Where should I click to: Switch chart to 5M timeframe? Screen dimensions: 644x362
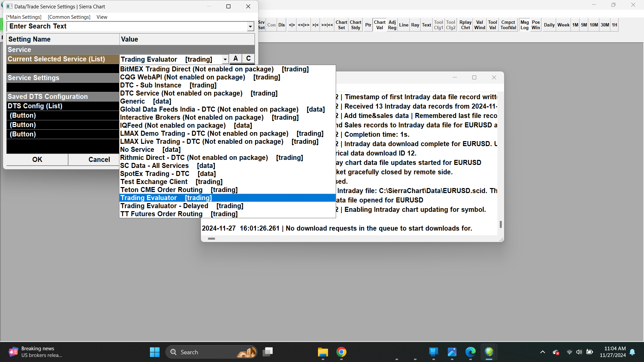click(x=584, y=25)
